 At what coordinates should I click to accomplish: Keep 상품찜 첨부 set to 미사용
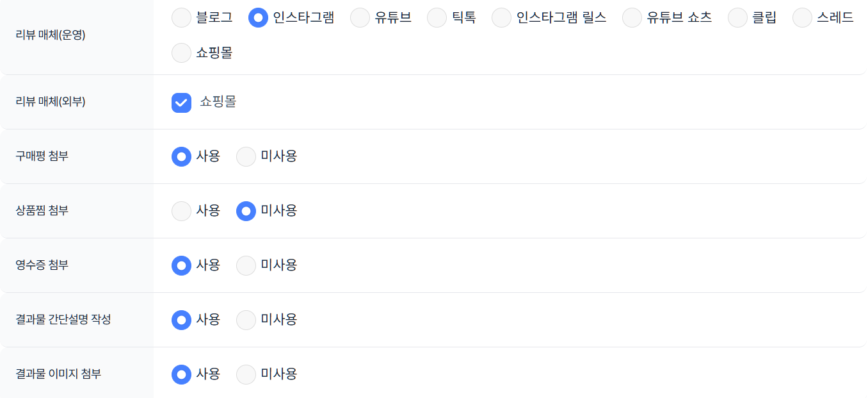[246, 211]
